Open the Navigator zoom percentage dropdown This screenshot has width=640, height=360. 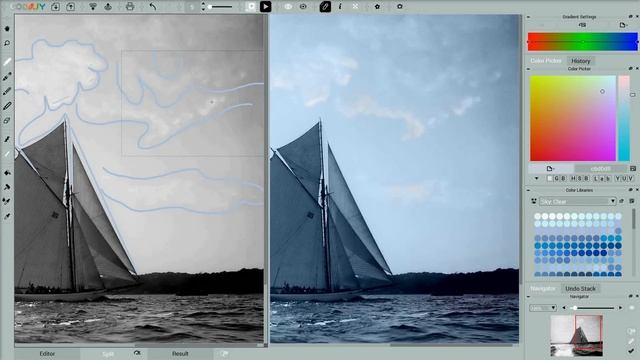[x=543, y=308]
